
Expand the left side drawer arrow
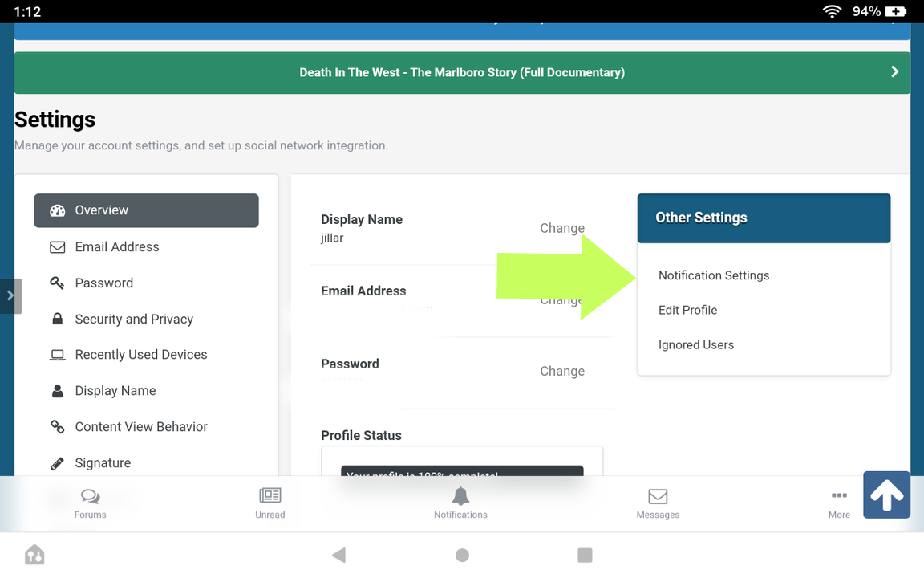click(x=10, y=295)
